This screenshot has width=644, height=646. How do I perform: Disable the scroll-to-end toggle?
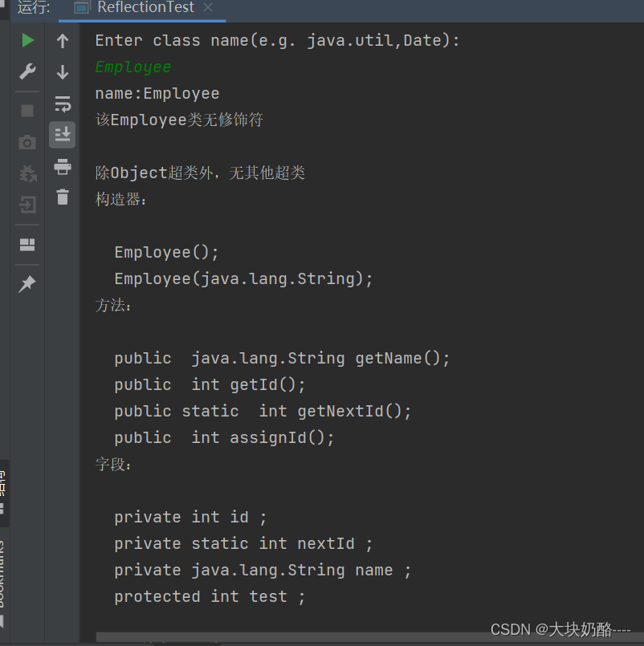pos(63,134)
